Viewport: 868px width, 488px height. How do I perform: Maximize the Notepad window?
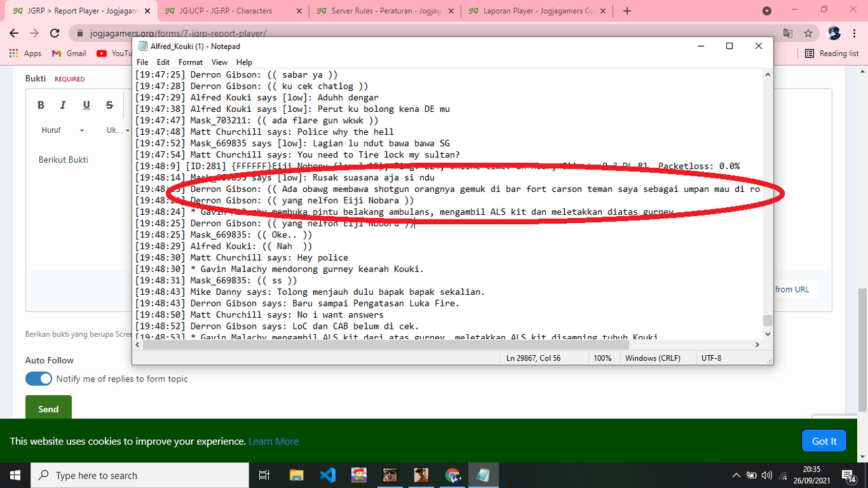pos(729,46)
